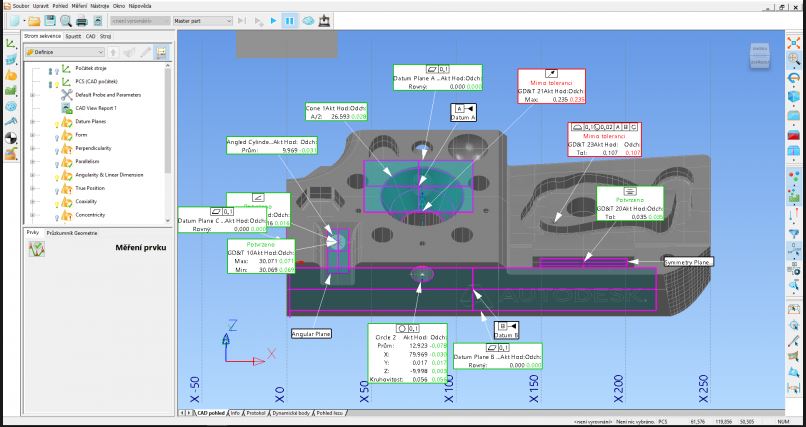Viewport: 806px width, 427px height.
Task: Click the view cube in the CAD viewport
Action: (758, 54)
